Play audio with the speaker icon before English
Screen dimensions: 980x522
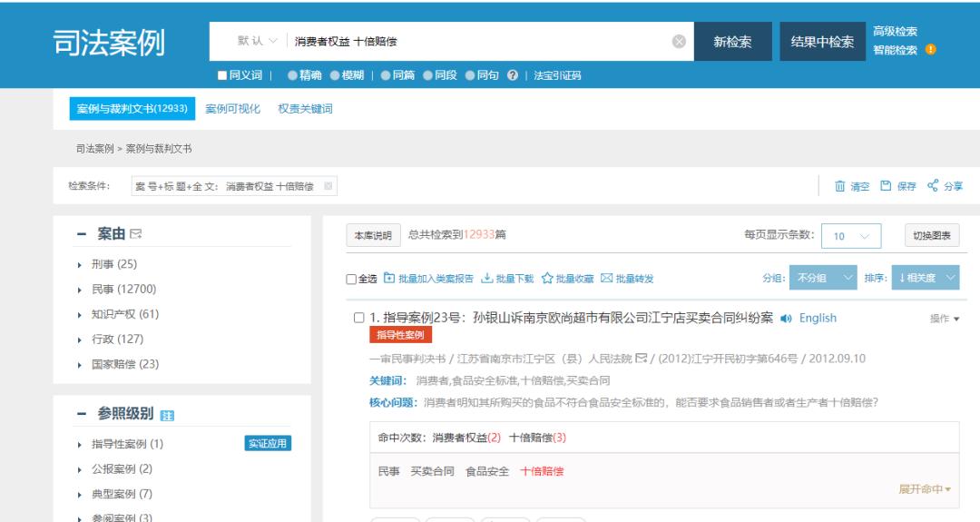click(786, 319)
